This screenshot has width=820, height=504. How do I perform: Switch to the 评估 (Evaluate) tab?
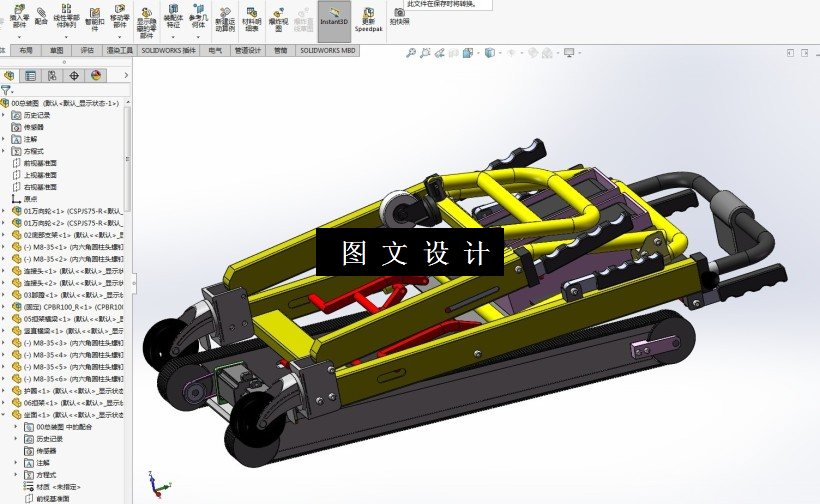pos(87,50)
